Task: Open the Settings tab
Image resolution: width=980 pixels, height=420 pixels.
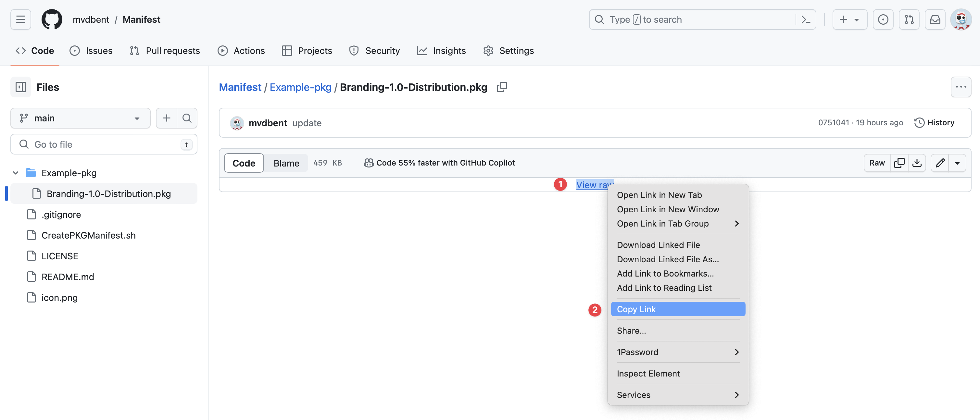Action: point(509,51)
